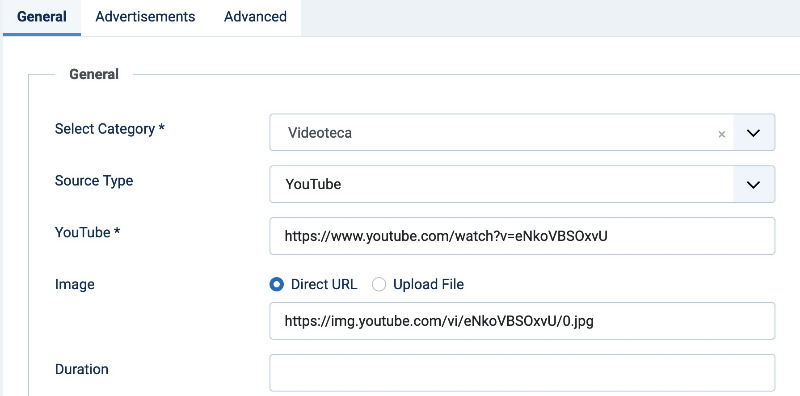Click the Source Type label

point(94,181)
